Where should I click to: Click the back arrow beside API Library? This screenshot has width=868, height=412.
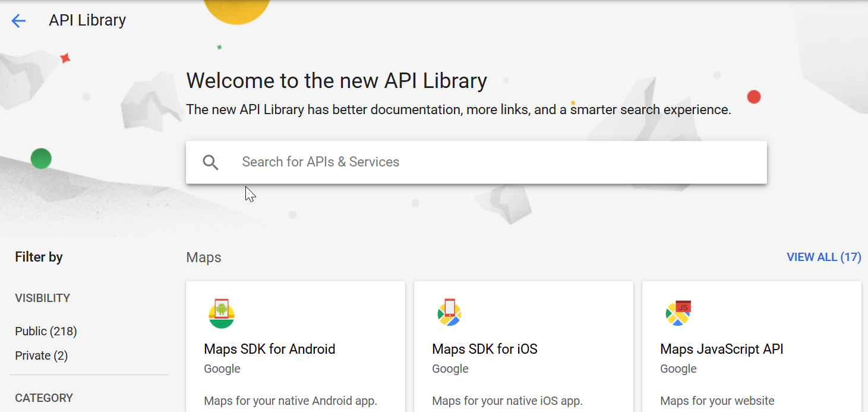pos(18,21)
